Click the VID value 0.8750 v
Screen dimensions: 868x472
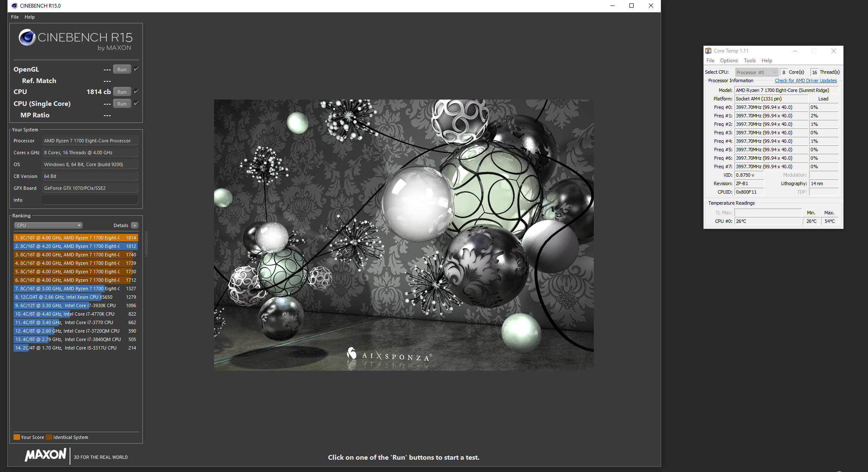[749, 175]
